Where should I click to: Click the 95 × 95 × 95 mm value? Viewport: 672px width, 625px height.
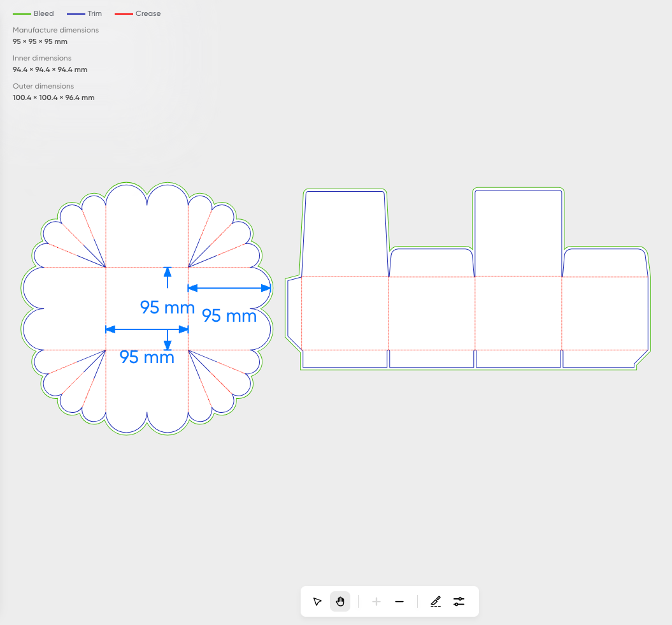39,41
